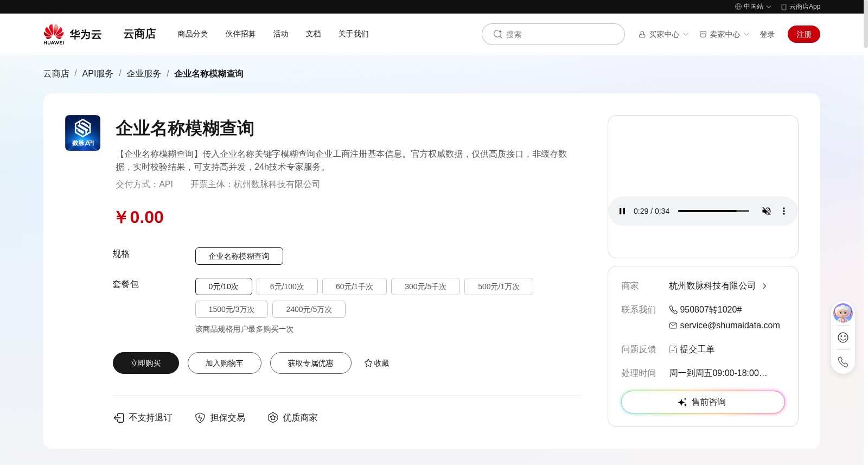Image resolution: width=868 pixels, height=465 pixels.
Task: Go to 云商店 breadcrumb
Action: point(56,73)
